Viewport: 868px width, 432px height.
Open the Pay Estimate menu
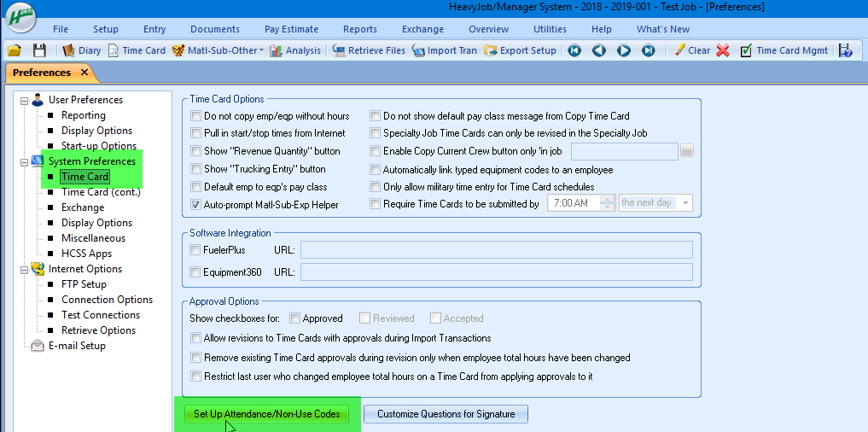pos(291,29)
